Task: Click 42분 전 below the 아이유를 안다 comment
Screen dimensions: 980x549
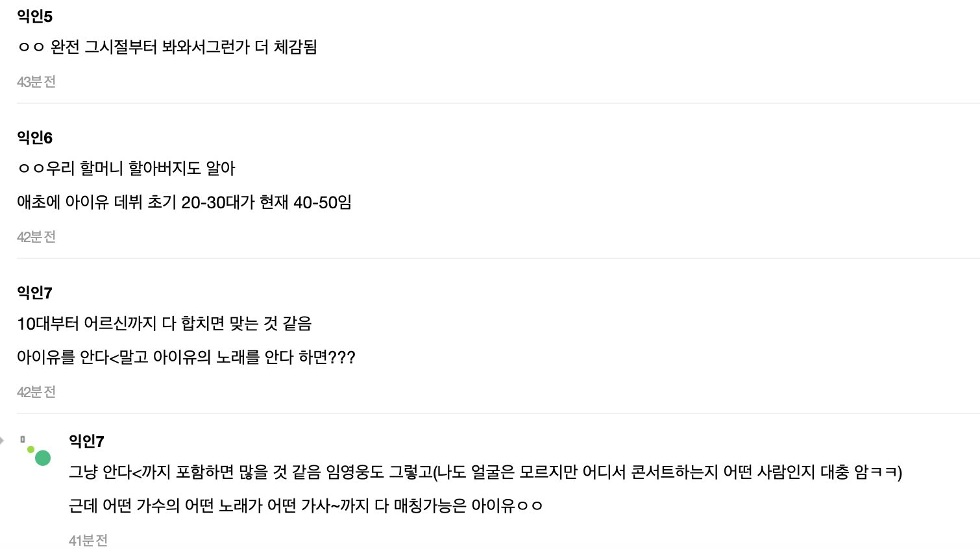Action: point(36,392)
